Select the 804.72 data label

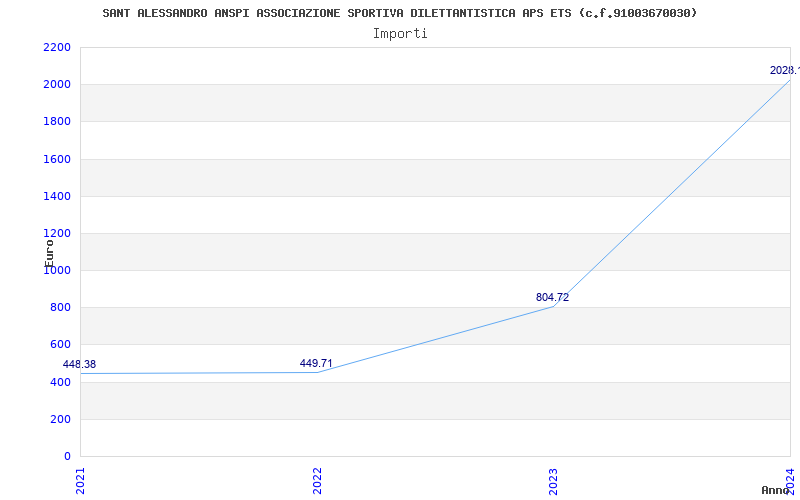[x=552, y=297]
